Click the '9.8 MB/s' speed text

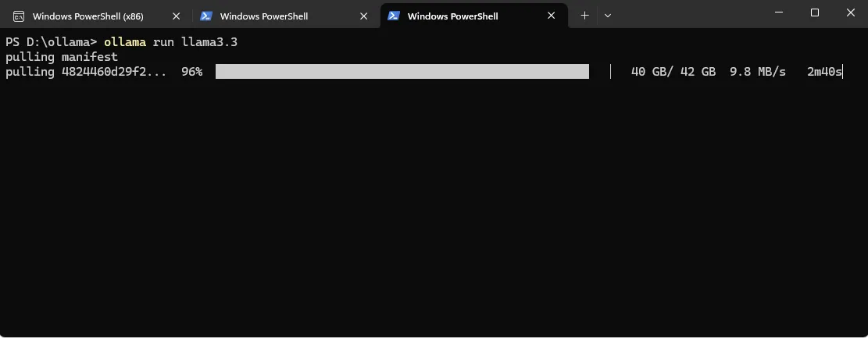[758, 72]
